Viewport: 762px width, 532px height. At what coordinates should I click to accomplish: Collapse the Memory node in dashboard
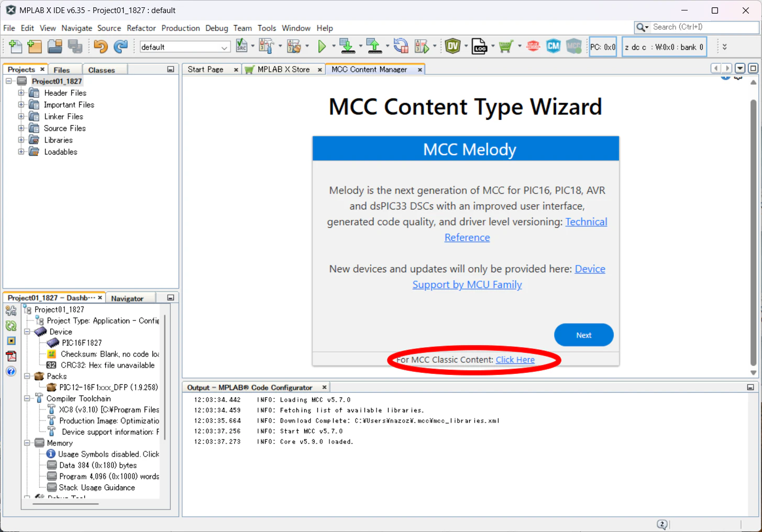coord(27,443)
